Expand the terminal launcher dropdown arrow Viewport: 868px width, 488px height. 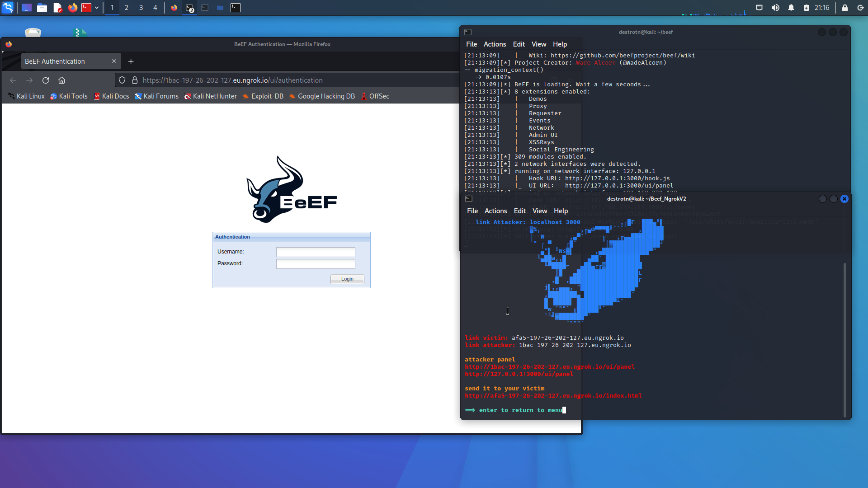coord(97,8)
